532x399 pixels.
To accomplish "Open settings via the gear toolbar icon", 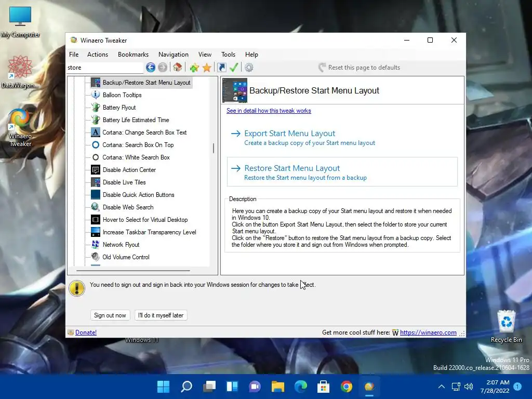I will click(249, 68).
